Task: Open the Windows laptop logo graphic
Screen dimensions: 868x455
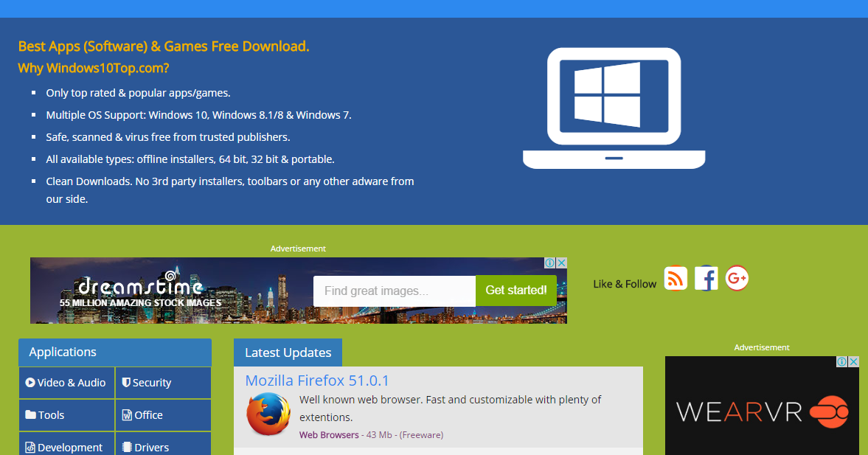Action: (x=614, y=108)
